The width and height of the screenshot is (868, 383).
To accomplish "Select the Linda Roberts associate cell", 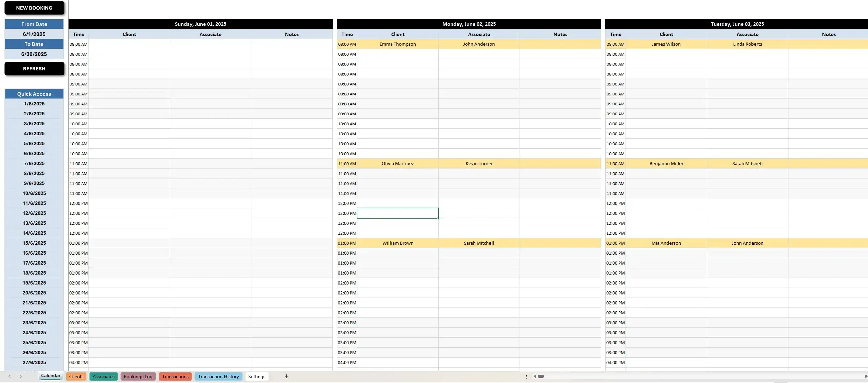I will point(748,44).
